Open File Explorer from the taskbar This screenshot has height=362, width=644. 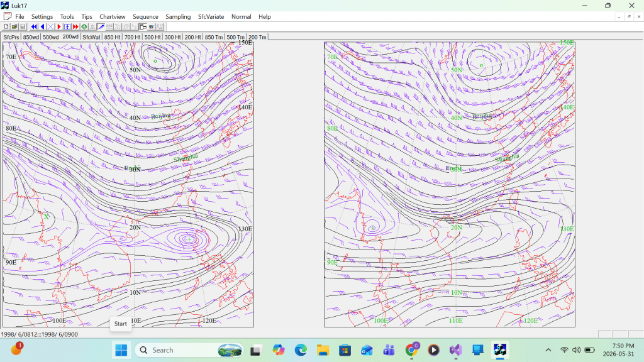(323, 350)
